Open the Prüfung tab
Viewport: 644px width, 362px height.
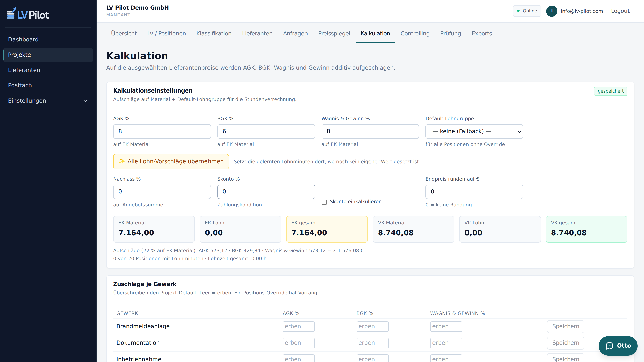pyautogui.click(x=451, y=33)
